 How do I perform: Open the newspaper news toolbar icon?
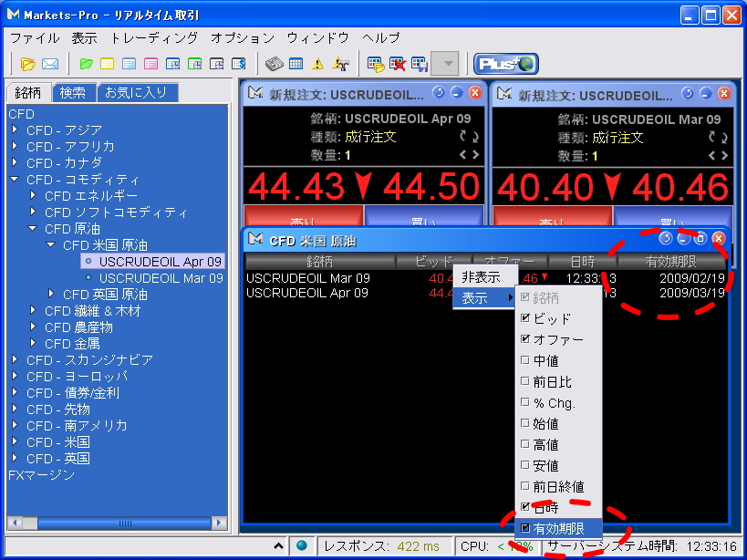coord(274,64)
